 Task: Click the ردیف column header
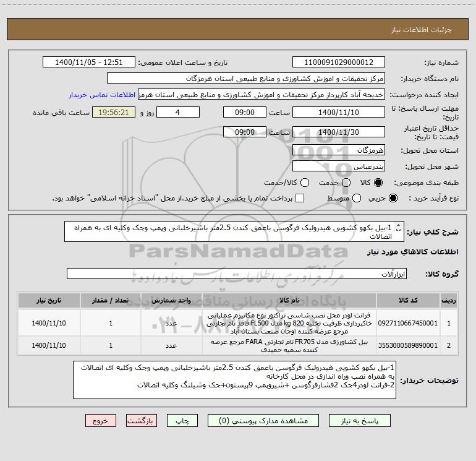(x=449, y=300)
